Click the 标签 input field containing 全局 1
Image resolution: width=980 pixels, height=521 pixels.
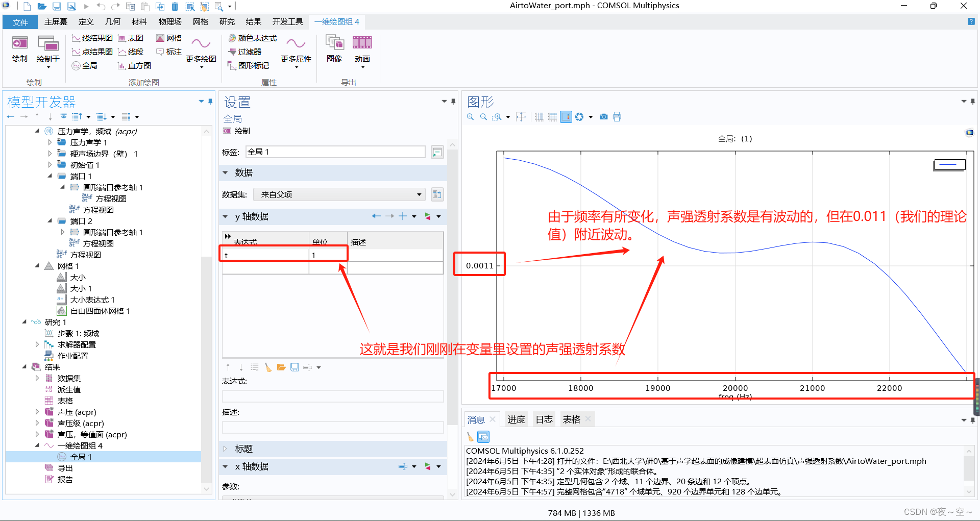[x=335, y=152]
